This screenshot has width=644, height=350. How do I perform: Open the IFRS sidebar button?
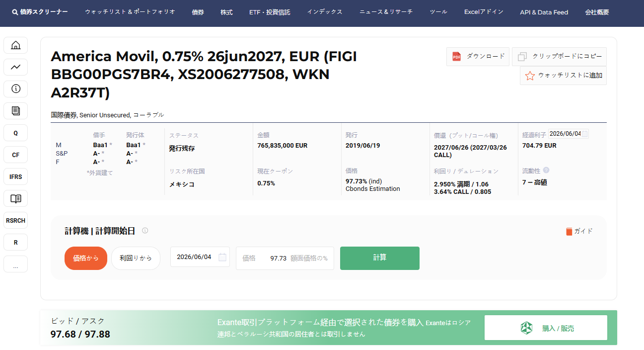pyautogui.click(x=15, y=176)
